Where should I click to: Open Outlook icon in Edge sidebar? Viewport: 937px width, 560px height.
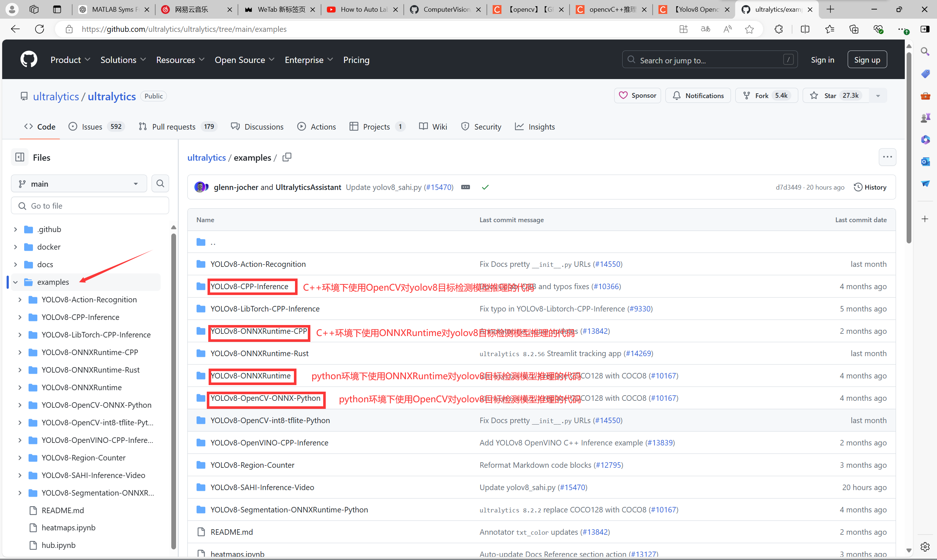pyautogui.click(x=925, y=161)
